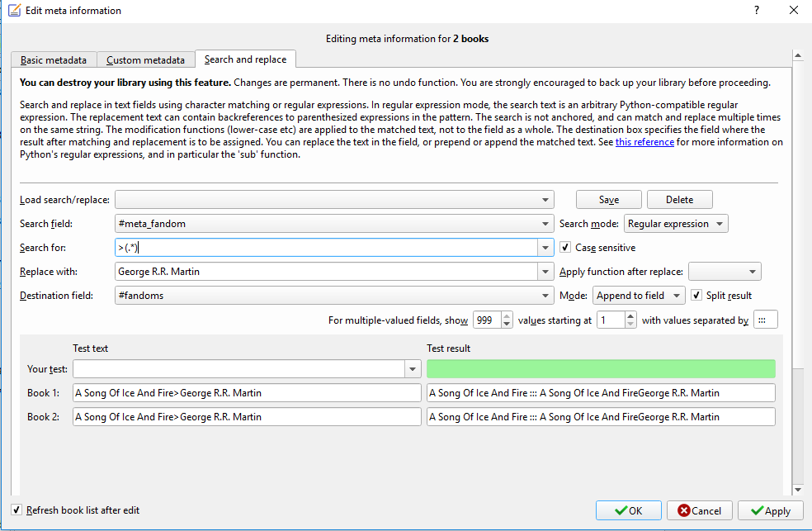Open the Search mode dropdown

677,223
